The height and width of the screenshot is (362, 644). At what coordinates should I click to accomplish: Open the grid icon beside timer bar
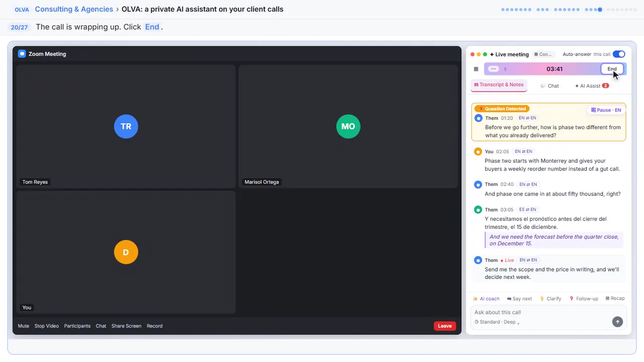click(476, 69)
